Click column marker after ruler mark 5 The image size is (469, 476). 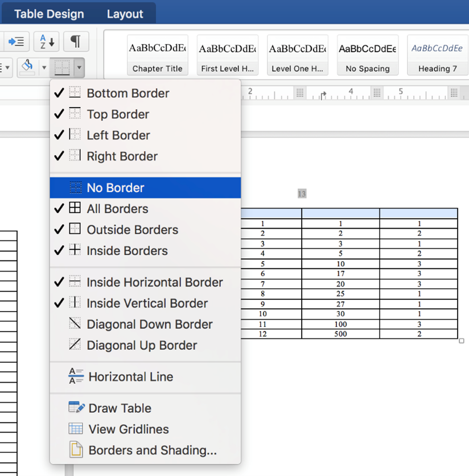tap(454, 93)
